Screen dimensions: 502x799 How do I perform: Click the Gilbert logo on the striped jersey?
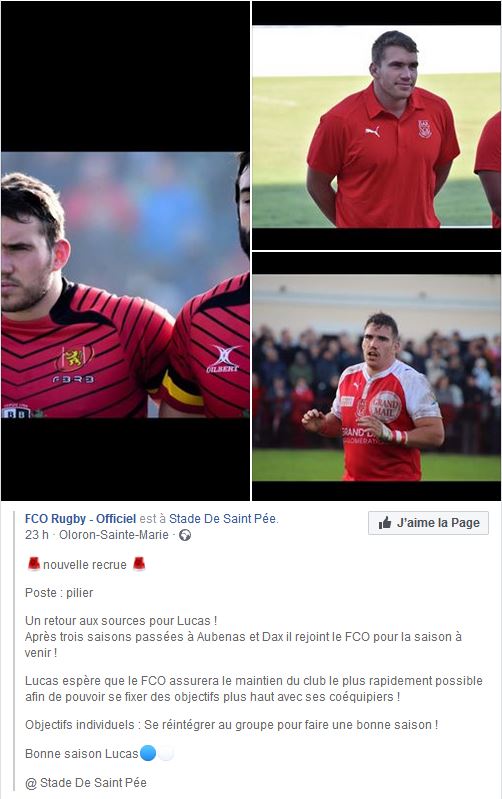pyautogui.click(x=223, y=359)
